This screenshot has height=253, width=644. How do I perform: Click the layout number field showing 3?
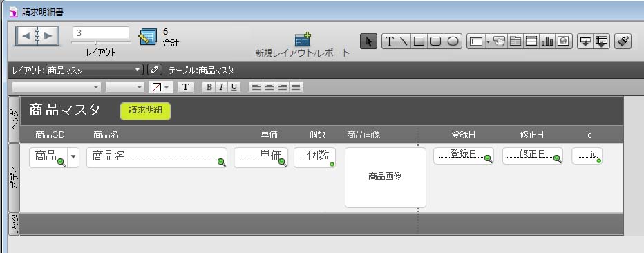click(101, 33)
